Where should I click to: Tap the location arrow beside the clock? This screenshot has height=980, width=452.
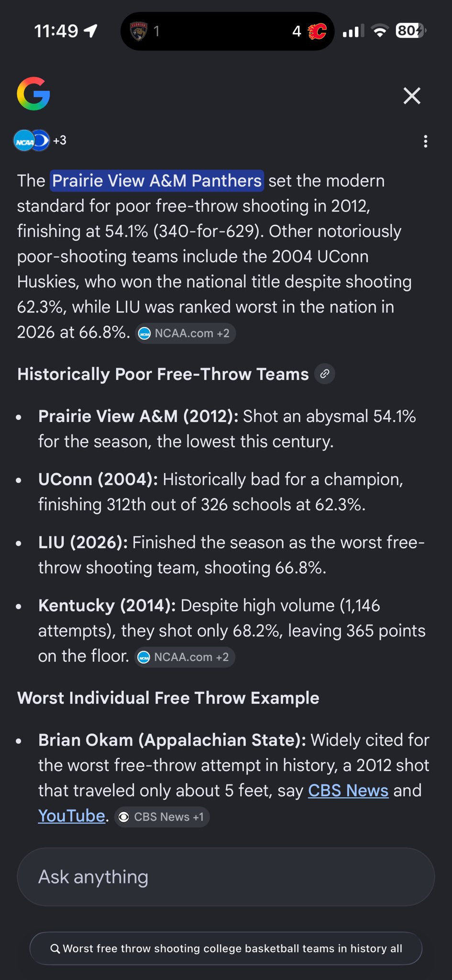[x=90, y=31]
